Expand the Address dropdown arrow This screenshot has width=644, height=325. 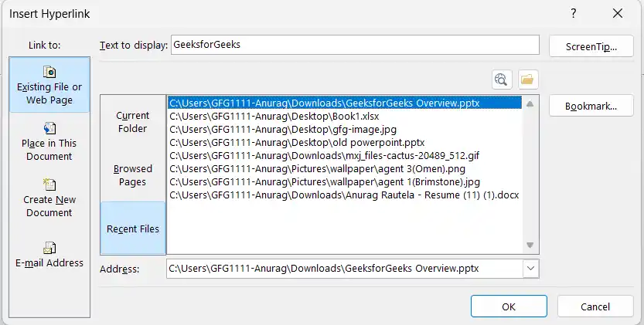tap(530, 269)
